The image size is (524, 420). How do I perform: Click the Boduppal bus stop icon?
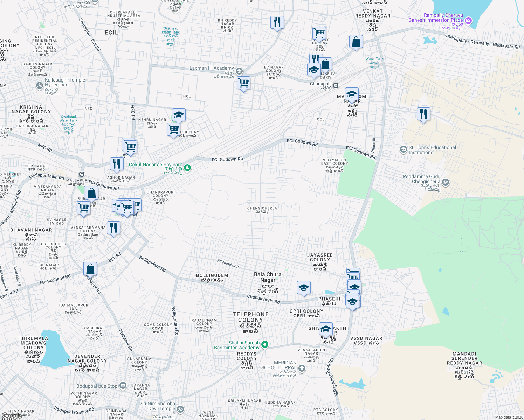pos(123,386)
